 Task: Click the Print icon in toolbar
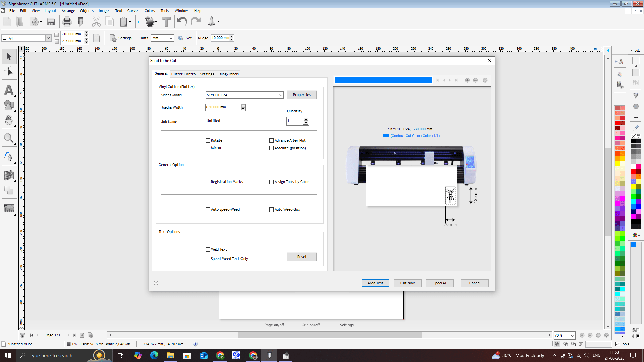point(67,22)
